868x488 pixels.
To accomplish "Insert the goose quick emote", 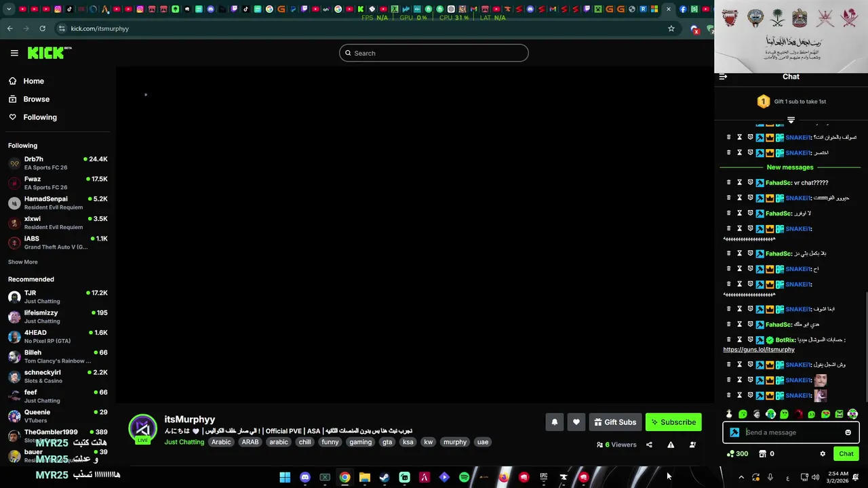I will tap(729, 414).
